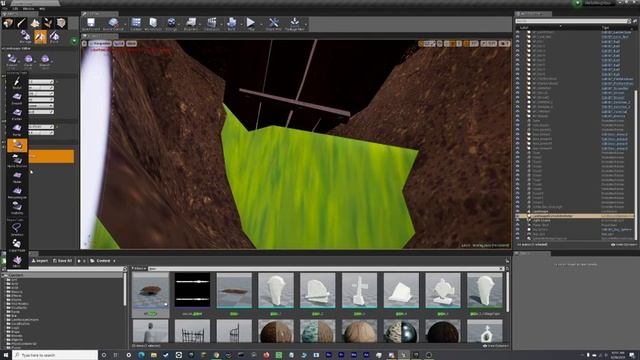
Task: Open View Options in World Outliner
Action: click(624, 244)
